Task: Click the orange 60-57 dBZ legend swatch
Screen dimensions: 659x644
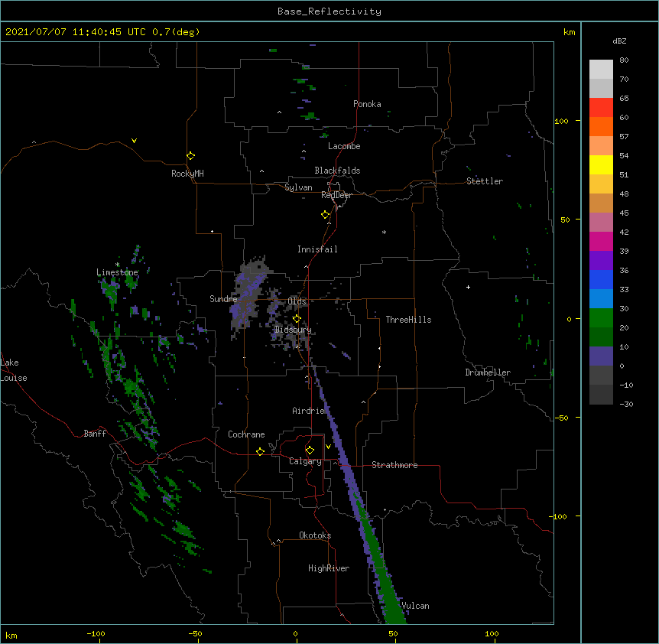Action: coord(601,126)
